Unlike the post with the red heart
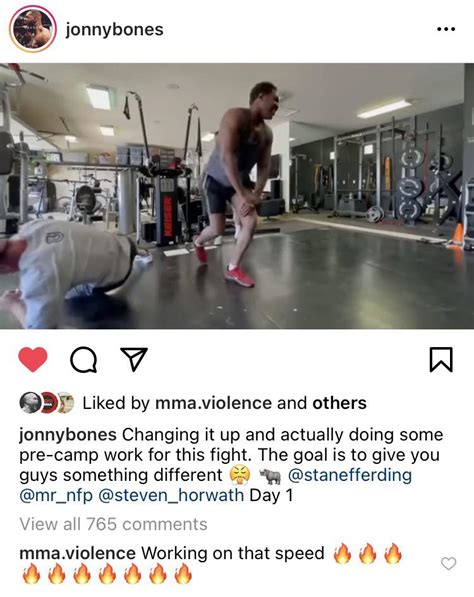Viewport: 474px width, 597px height. (33, 359)
